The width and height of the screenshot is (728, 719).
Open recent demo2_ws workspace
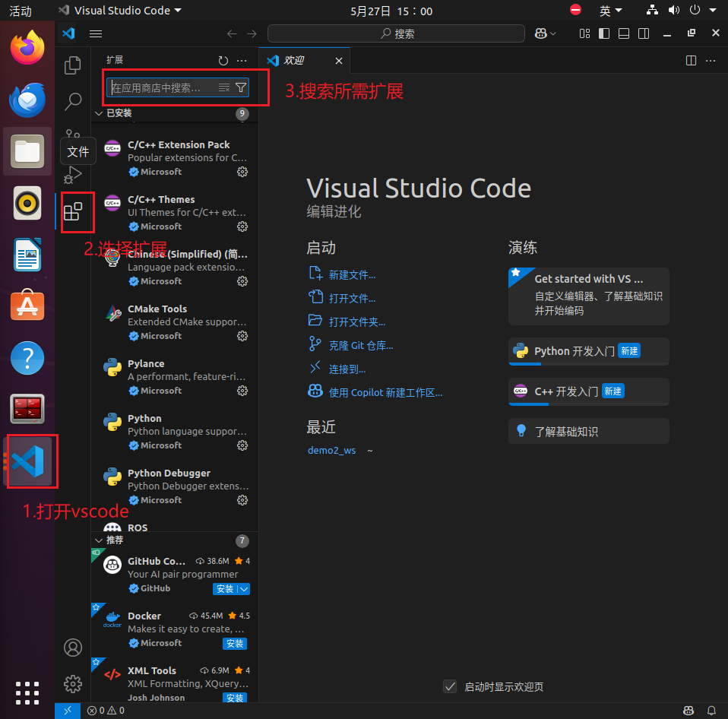click(331, 450)
